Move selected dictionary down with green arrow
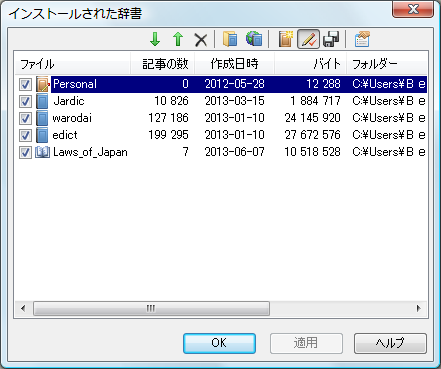The height and width of the screenshot is (369, 441). (155, 39)
